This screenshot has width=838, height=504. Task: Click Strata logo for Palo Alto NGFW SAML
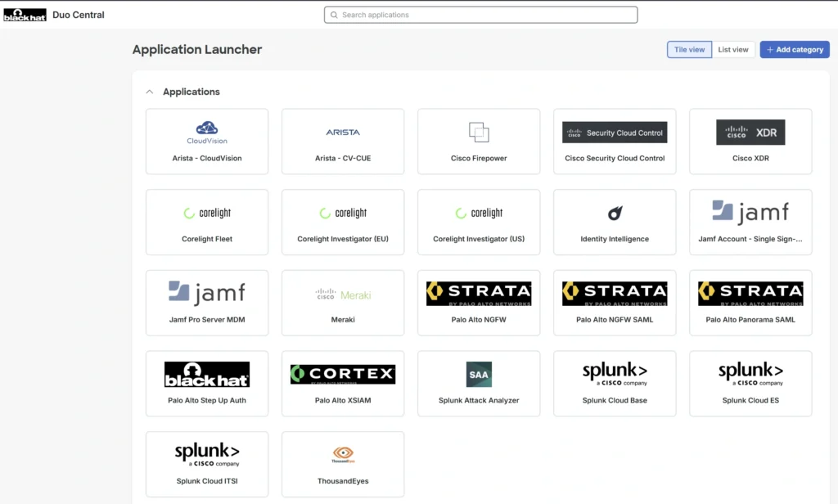[x=615, y=294]
